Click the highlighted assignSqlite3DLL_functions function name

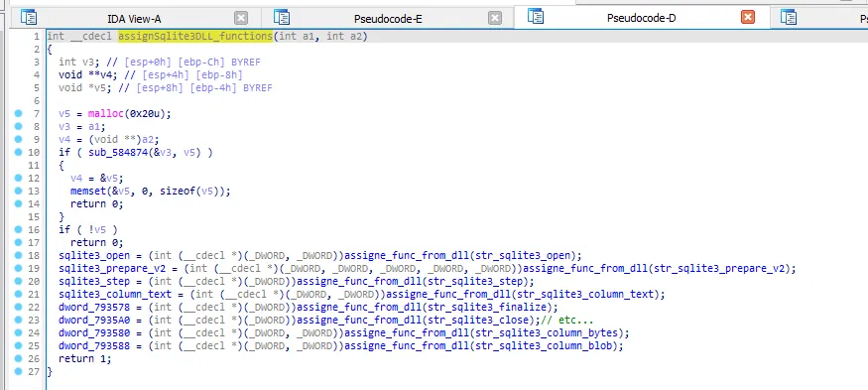[194, 36]
